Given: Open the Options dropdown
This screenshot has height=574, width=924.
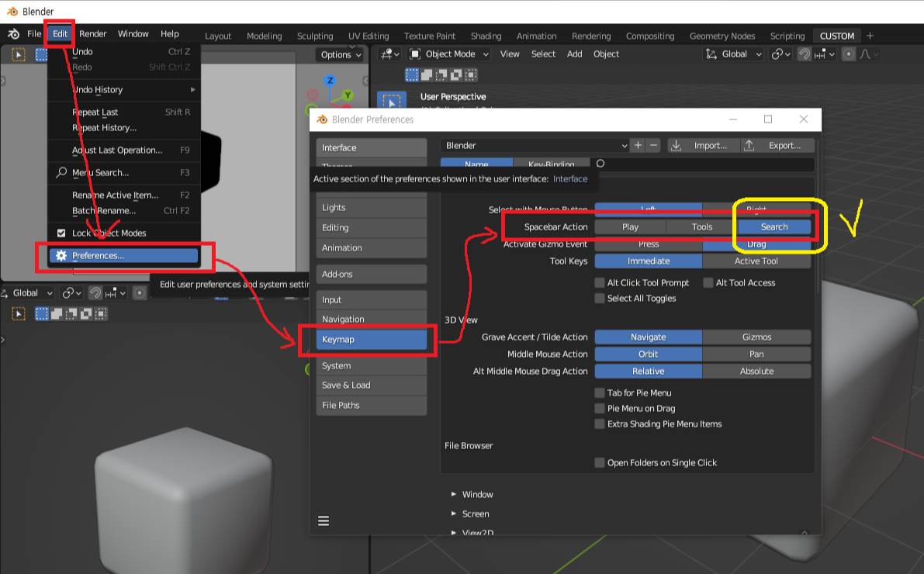Looking at the screenshot, I should point(341,55).
